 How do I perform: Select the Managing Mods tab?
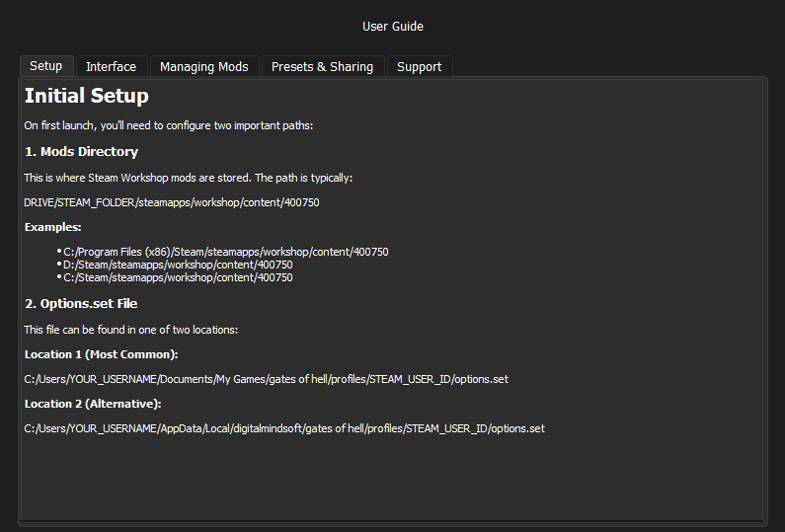click(203, 67)
